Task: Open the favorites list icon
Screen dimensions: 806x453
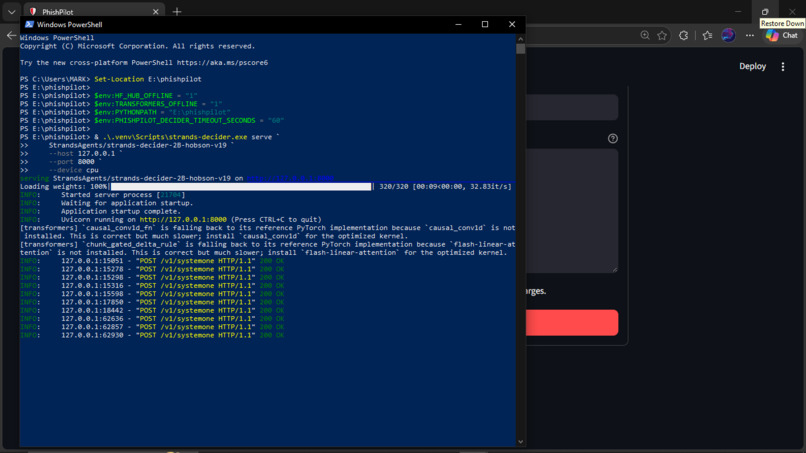Action: [707, 35]
